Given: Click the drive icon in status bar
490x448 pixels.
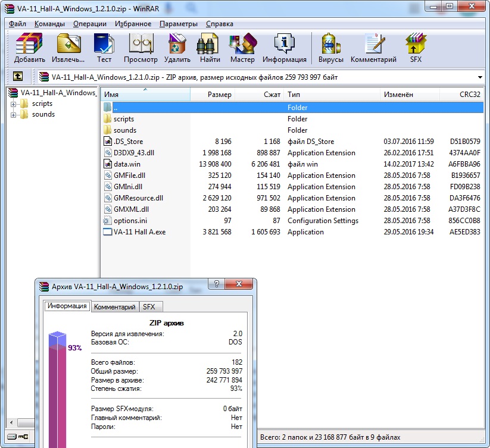Looking at the screenshot, I should point(12,437).
